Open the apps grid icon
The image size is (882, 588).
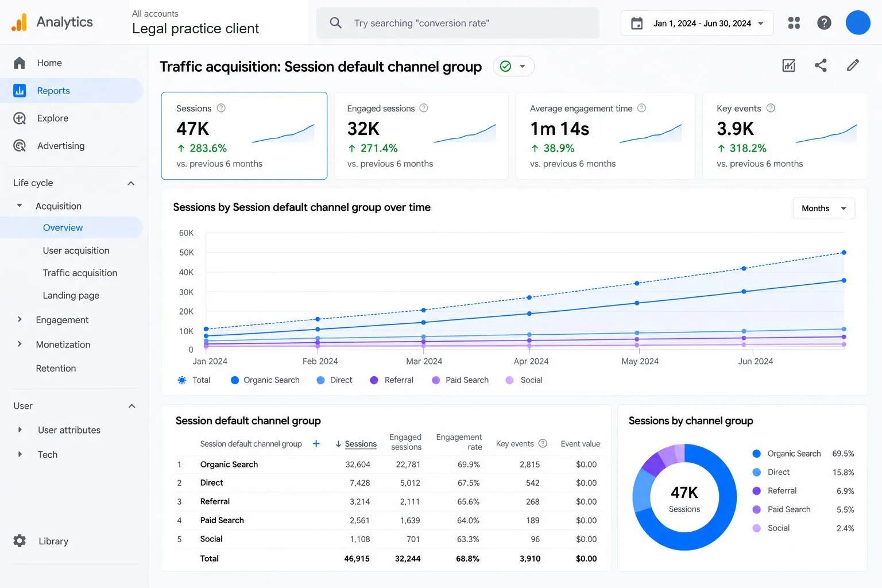(794, 23)
